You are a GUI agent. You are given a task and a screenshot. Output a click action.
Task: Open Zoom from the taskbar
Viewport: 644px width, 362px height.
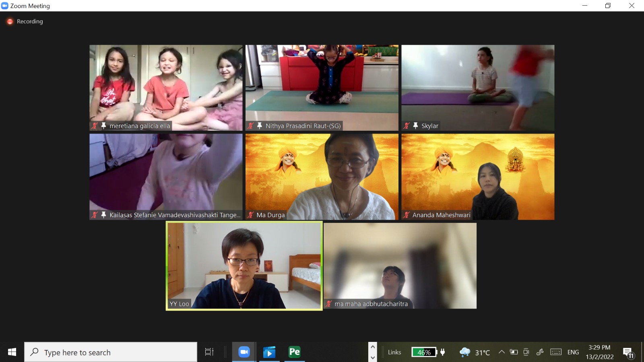coord(244,352)
